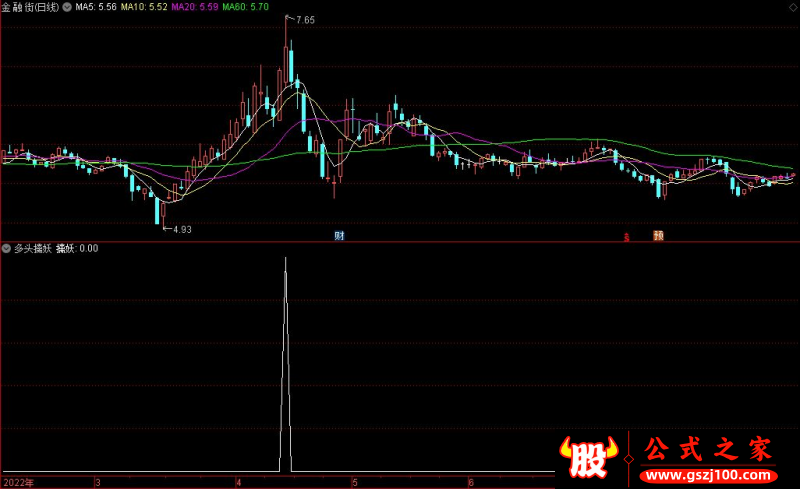Click the 4.93 low price label
Image resolution: width=800 pixels, height=489 pixels.
181,229
